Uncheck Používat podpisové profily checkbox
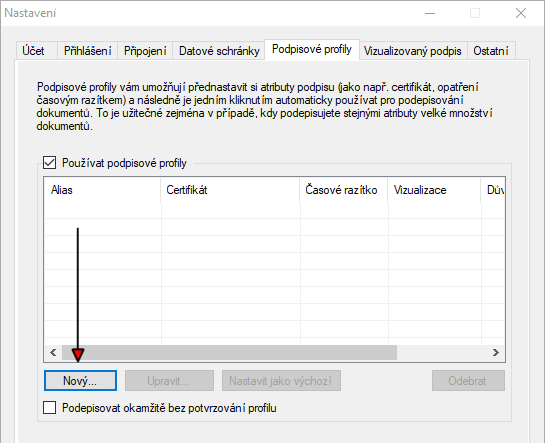545x443 pixels. click(49, 163)
